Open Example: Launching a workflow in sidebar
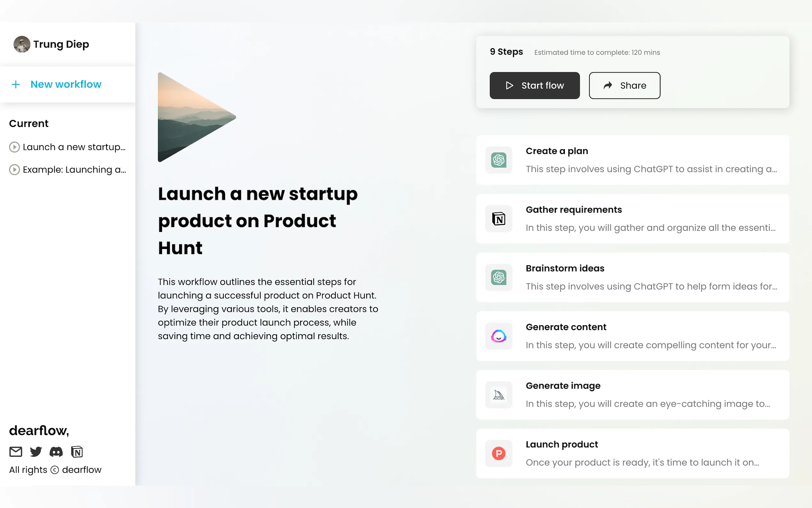 [67, 170]
